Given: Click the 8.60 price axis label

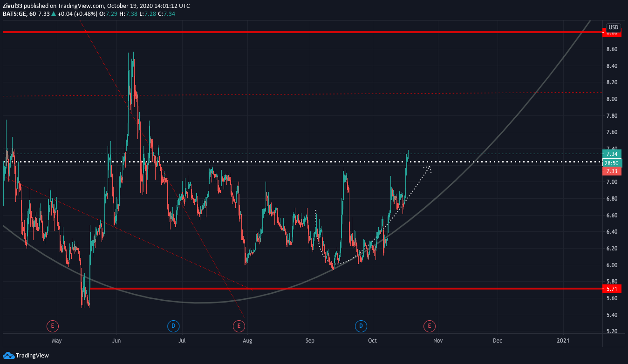Looking at the screenshot, I should [612, 49].
